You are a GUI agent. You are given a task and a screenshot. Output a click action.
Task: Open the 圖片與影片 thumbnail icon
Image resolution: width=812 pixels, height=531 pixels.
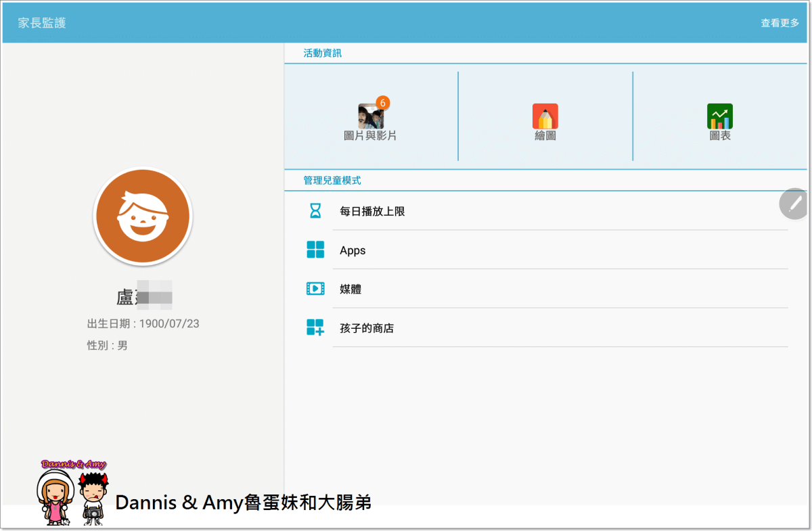(370, 116)
